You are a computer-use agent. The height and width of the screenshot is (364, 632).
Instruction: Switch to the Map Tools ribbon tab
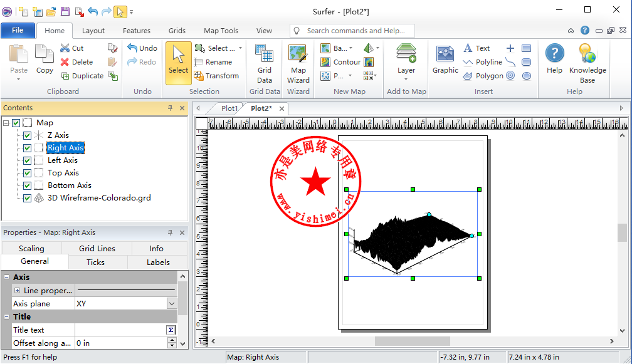tap(221, 31)
